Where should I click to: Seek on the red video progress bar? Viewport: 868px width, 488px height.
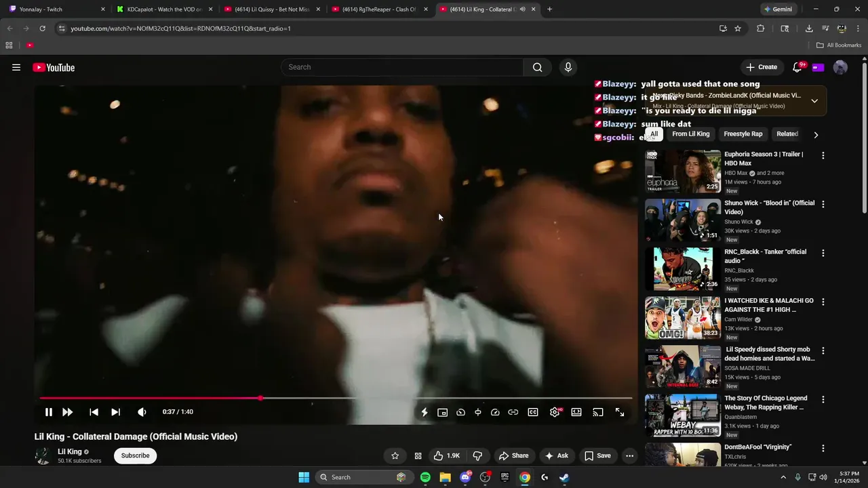tap(149, 398)
